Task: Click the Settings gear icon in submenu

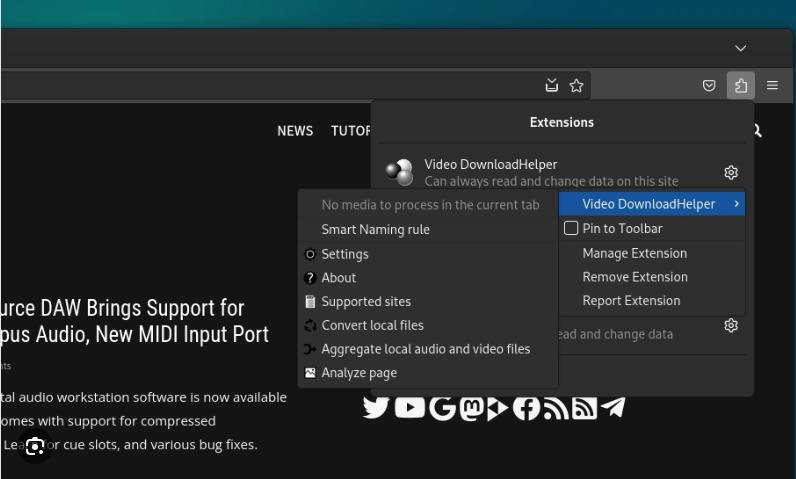Action: 310,254
